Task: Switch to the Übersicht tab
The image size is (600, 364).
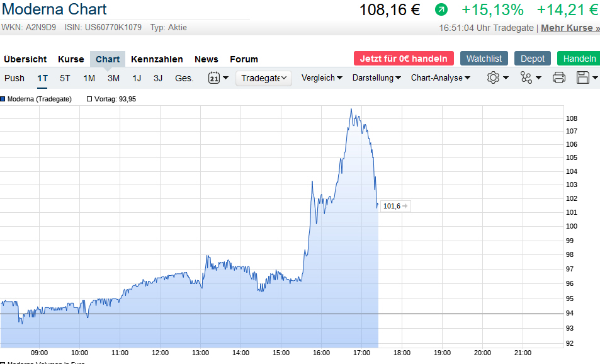Action: (25, 59)
